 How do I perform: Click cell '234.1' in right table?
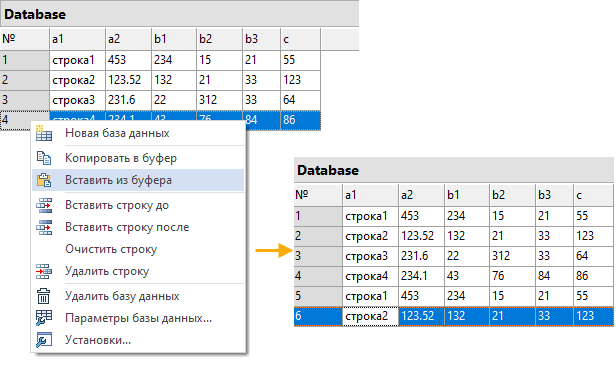[422, 276]
